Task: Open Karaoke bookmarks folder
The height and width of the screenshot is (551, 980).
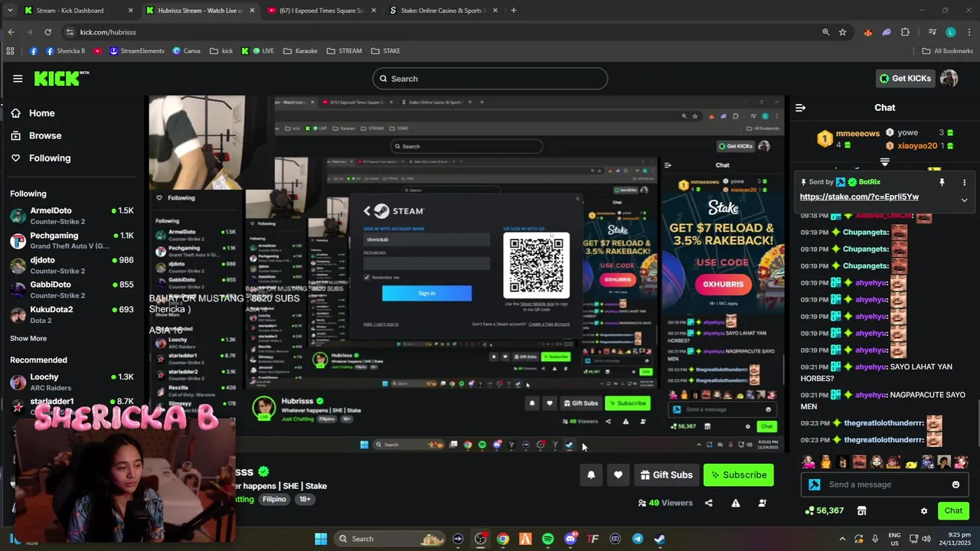Action: click(300, 51)
